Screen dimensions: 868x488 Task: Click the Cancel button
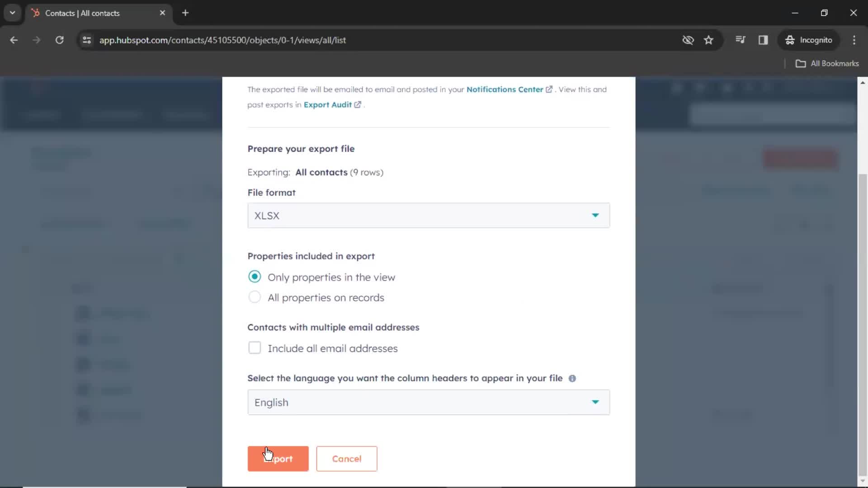click(x=347, y=458)
